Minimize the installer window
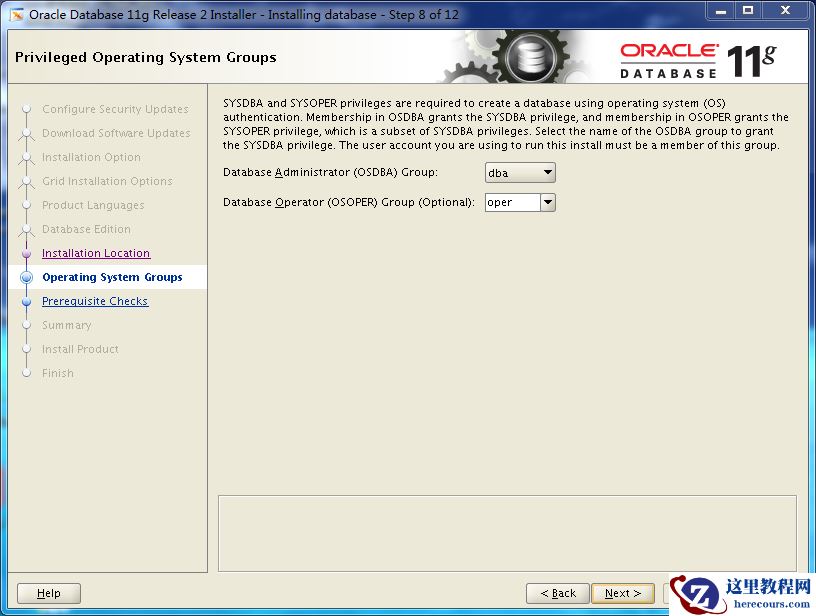This screenshot has width=816, height=616. coord(721,10)
